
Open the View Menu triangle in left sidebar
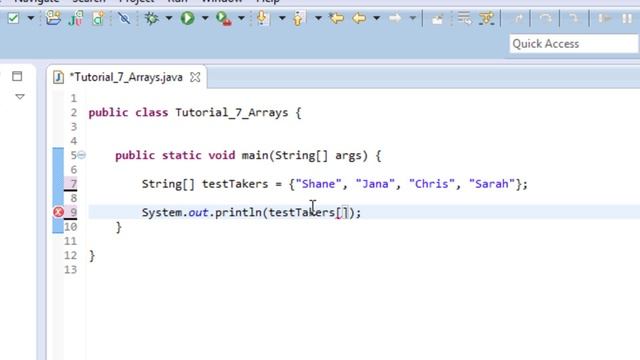click(20, 97)
